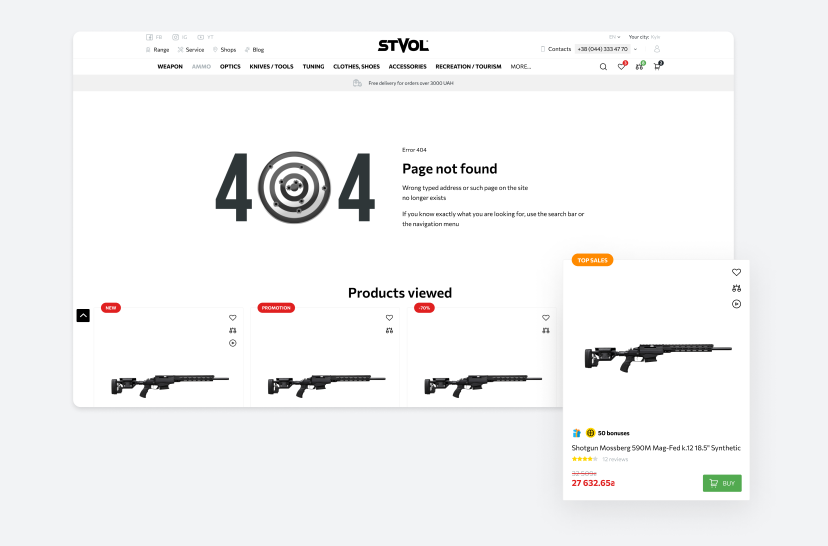The height and width of the screenshot is (546, 828).
Task: Open the Shotgun Mossberg 590M product link
Action: [x=655, y=448]
